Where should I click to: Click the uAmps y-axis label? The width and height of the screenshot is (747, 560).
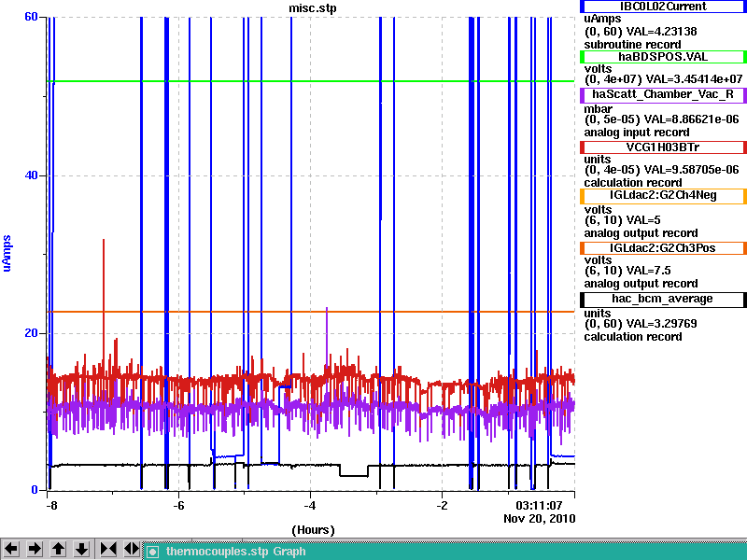7,253
